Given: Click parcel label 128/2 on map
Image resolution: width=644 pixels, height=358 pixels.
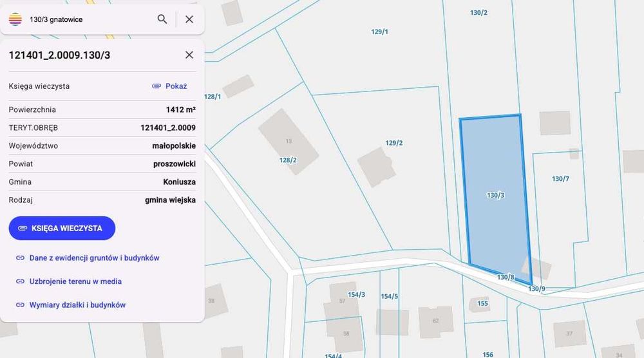Looking at the screenshot, I should pos(288,160).
